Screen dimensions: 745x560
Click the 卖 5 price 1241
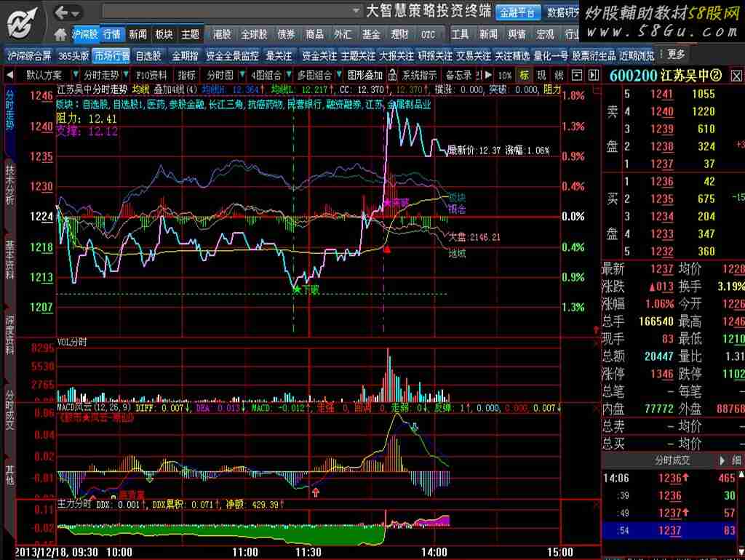pyautogui.click(x=662, y=94)
